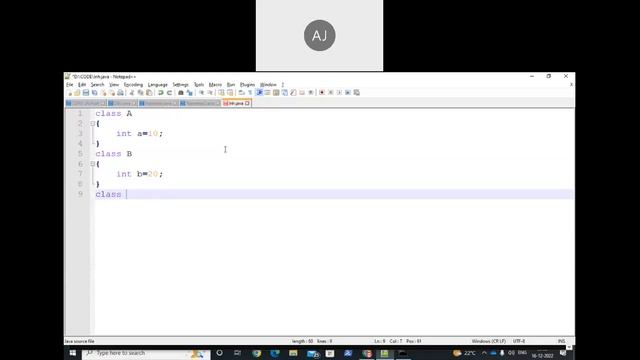Save the current file from toolbar
The image size is (640, 360).
point(86,93)
